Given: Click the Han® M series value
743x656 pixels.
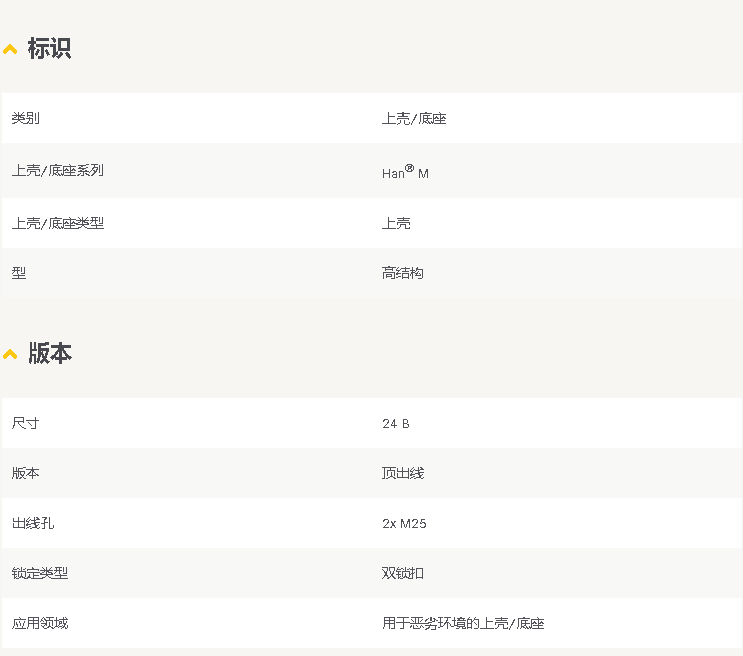Looking at the screenshot, I should point(405,172).
